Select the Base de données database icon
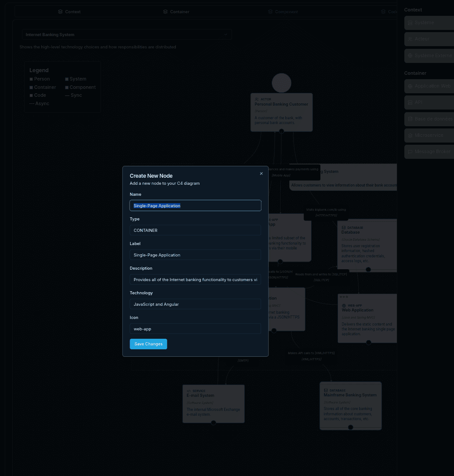Image resolution: width=454 pixels, height=476 pixels. [410, 119]
